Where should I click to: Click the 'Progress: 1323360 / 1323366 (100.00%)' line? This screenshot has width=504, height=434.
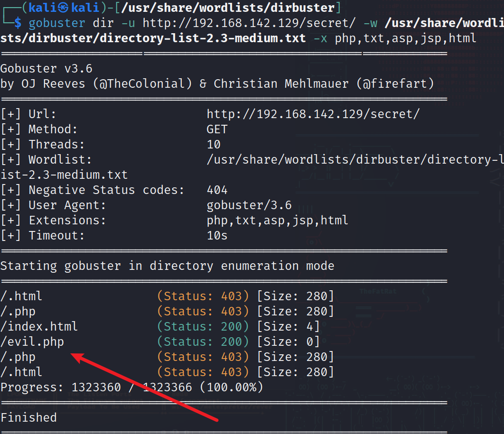[x=132, y=388]
